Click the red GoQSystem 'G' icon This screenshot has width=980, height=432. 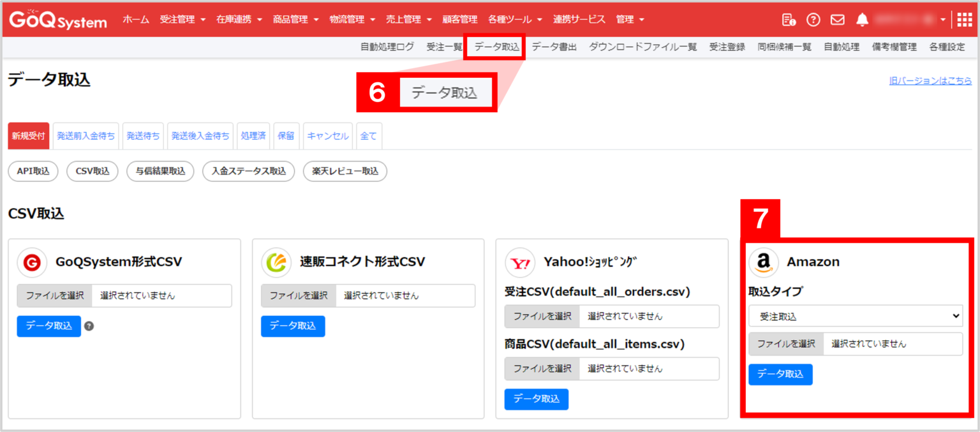(x=32, y=262)
